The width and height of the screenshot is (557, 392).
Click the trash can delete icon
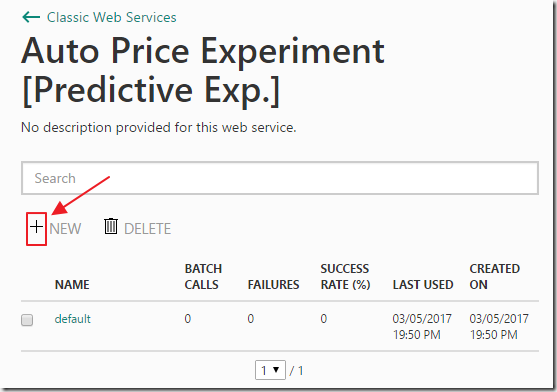tap(110, 227)
